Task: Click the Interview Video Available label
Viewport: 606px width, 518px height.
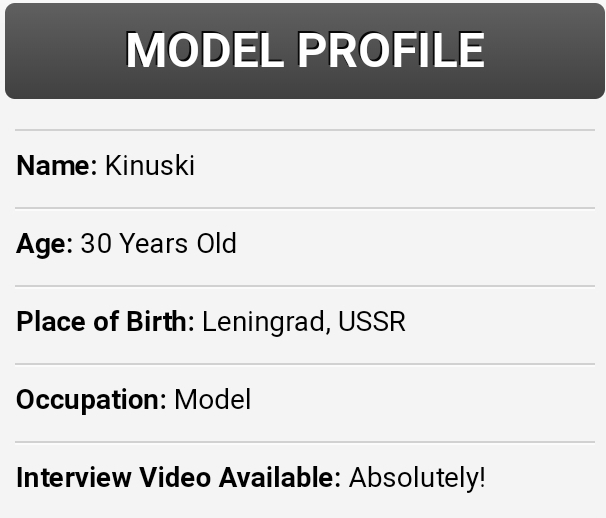Action: [x=179, y=477]
